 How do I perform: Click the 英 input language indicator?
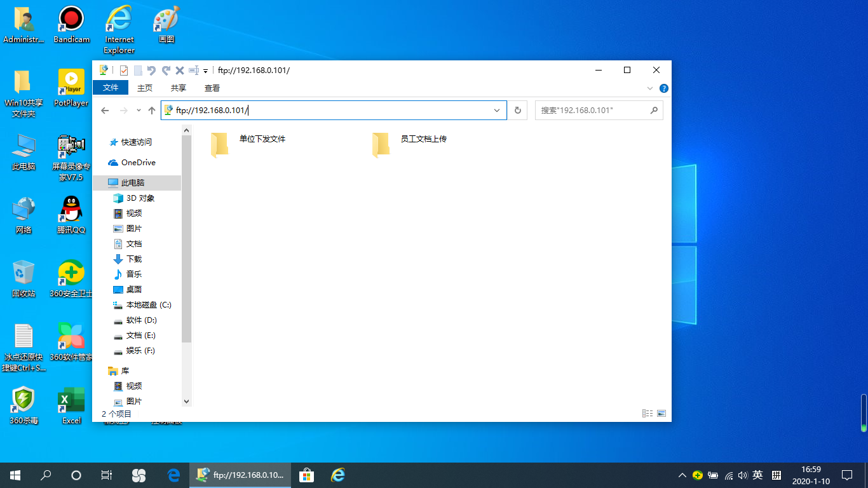point(757,475)
